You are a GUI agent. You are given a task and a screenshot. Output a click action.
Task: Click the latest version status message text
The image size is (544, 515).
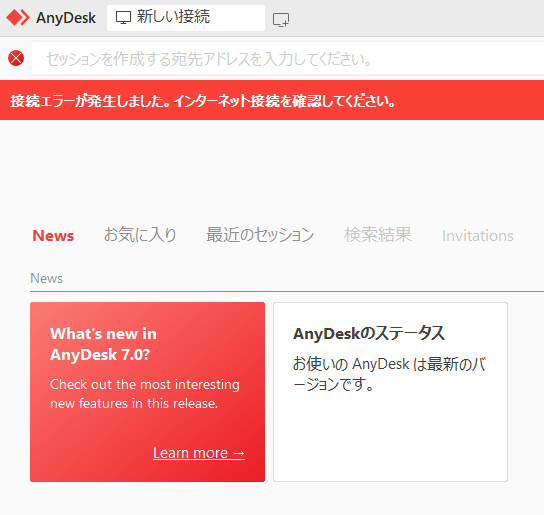coord(389,374)
